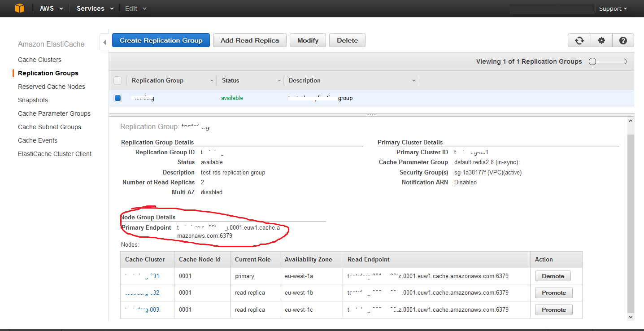The width and height of the screenshot is (644, 331).
Task: Open the help question mark icon
Action: 623,40
